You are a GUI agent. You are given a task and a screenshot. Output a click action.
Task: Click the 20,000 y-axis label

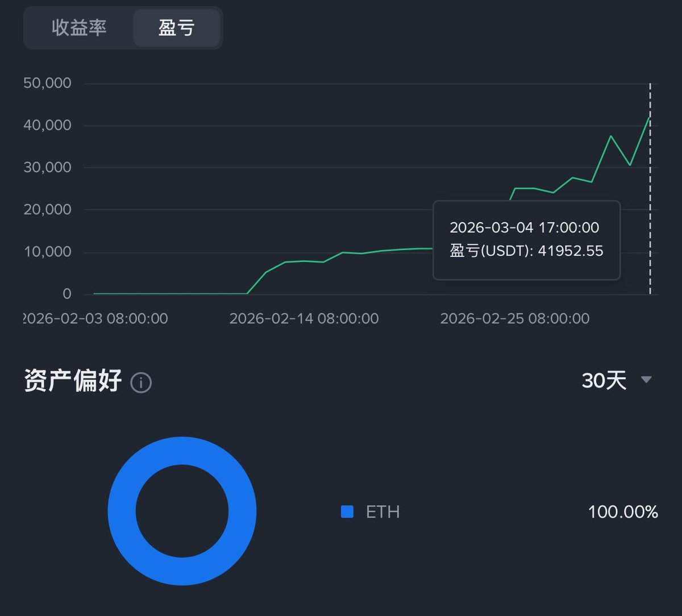[x=47, y=210]
